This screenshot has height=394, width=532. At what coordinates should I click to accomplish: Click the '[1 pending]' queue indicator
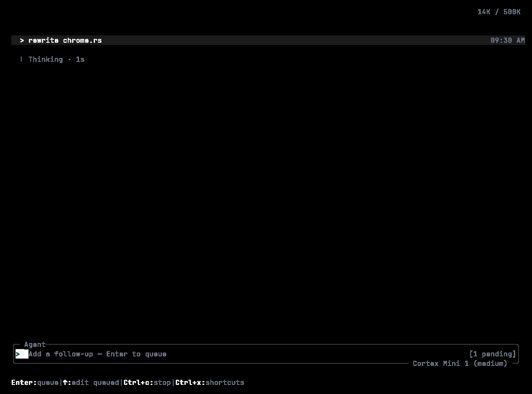493,354
